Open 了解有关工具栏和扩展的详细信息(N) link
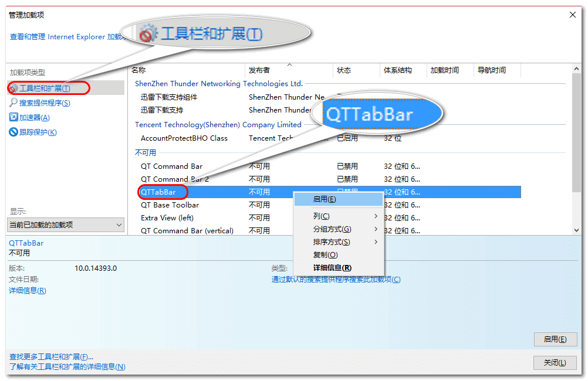This screenshot has height=381, width=588. pos(67,367)
